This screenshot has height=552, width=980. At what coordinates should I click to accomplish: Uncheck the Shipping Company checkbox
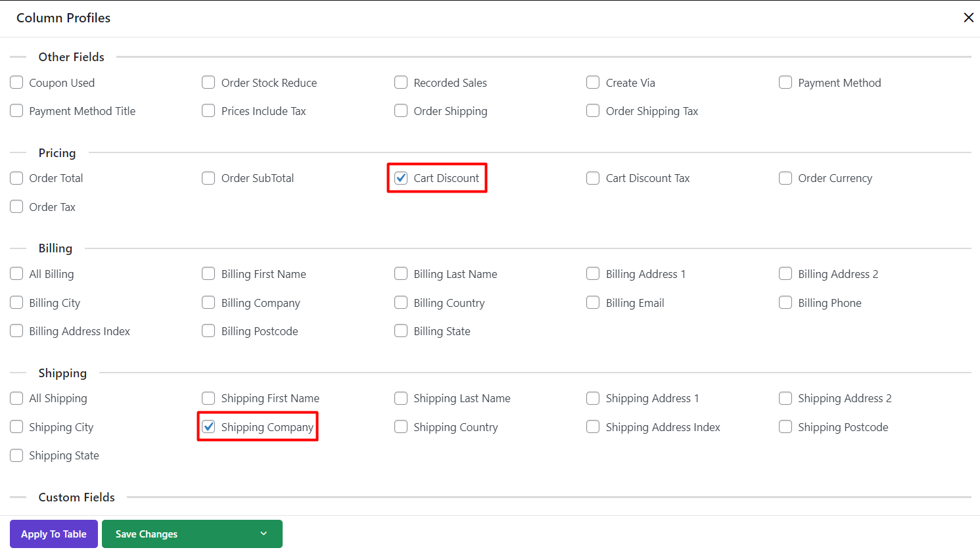click(208, 427)
